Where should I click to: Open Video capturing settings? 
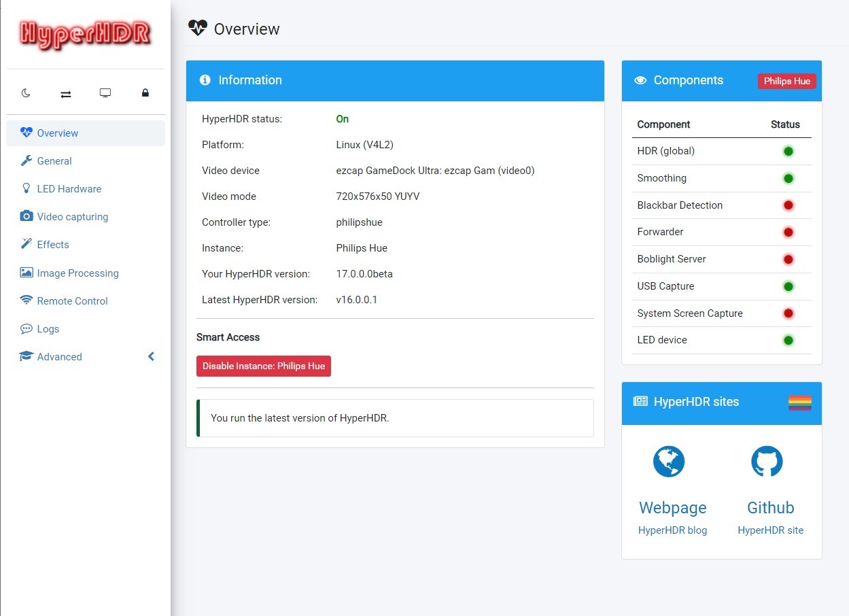coord(86,217)
